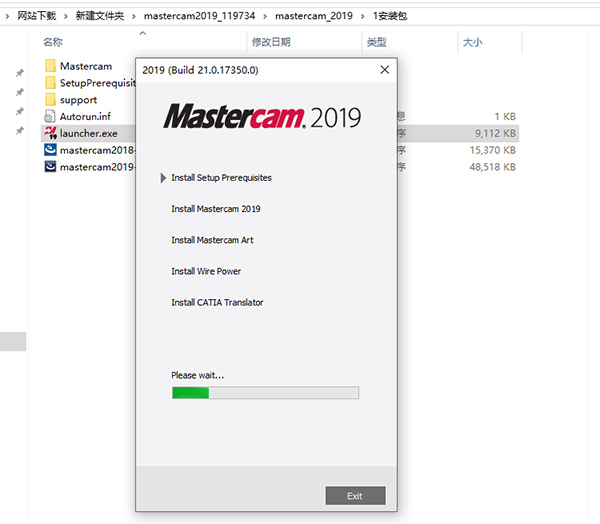600x524 pixels.
Task: Select the launcher.exe file name
Action: 89,133
